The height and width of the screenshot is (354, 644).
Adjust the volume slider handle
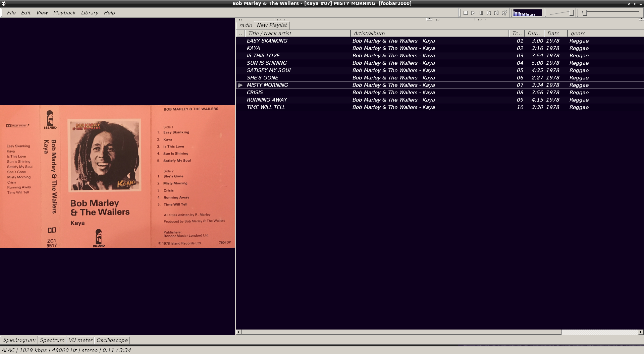[x=571, y=13]
